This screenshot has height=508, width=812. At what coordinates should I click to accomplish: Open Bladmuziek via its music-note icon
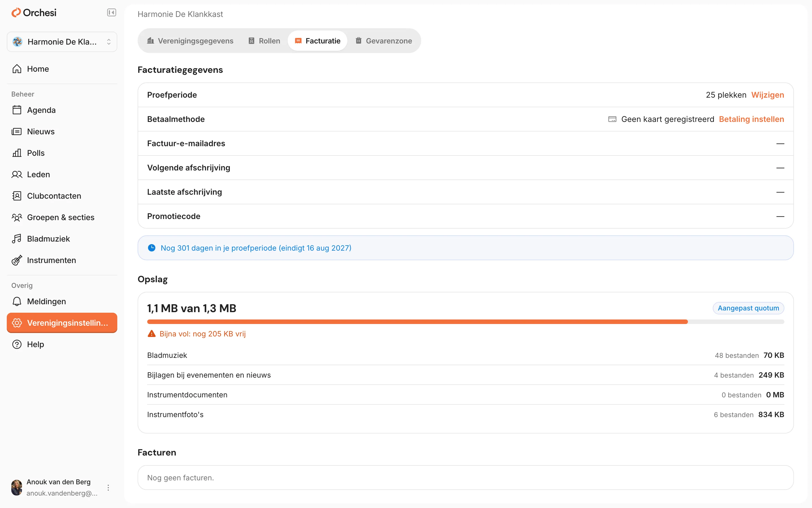click(x=17, y=239)
